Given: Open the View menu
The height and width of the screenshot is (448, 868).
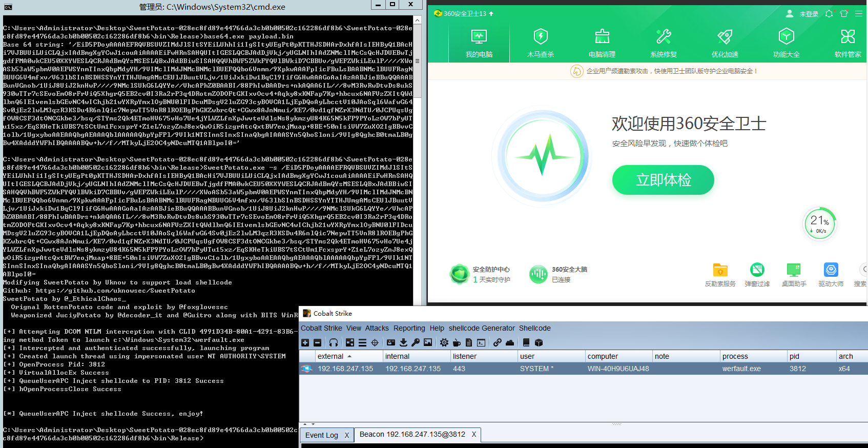Looking at the screenshot, I should [x=354, y=328].
